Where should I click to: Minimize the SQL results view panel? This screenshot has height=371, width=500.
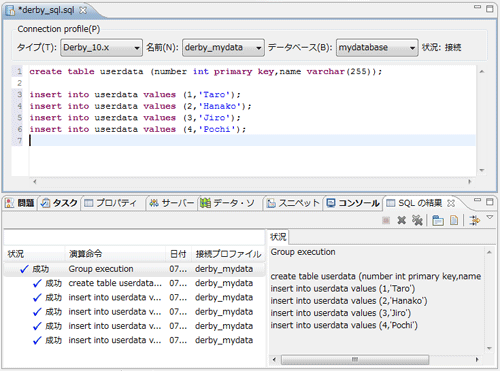point(478,200)
